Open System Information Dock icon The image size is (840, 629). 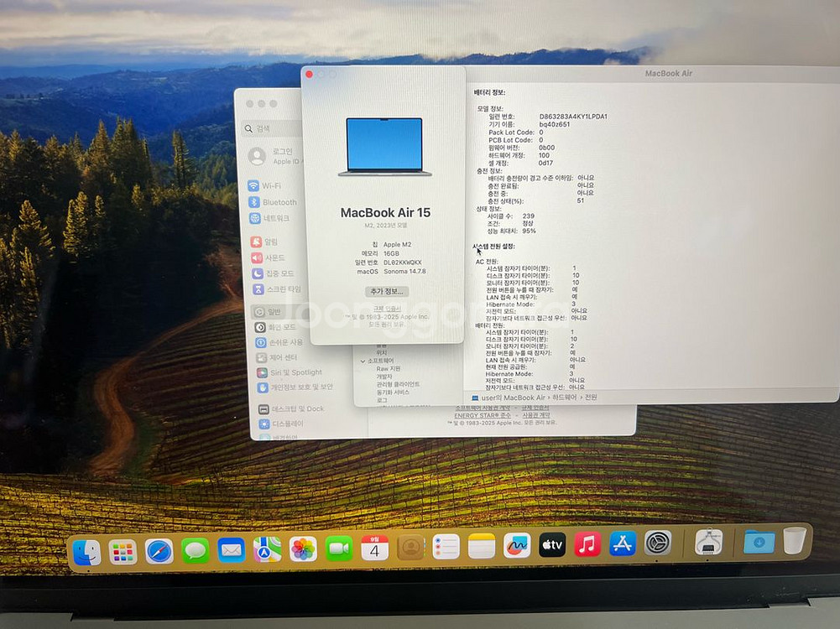point(708,542)
